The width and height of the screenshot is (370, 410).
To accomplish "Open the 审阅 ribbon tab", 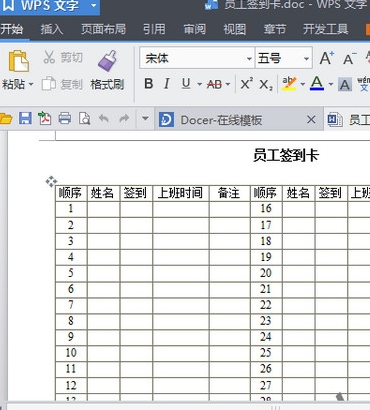I will [x=195, y=29].
